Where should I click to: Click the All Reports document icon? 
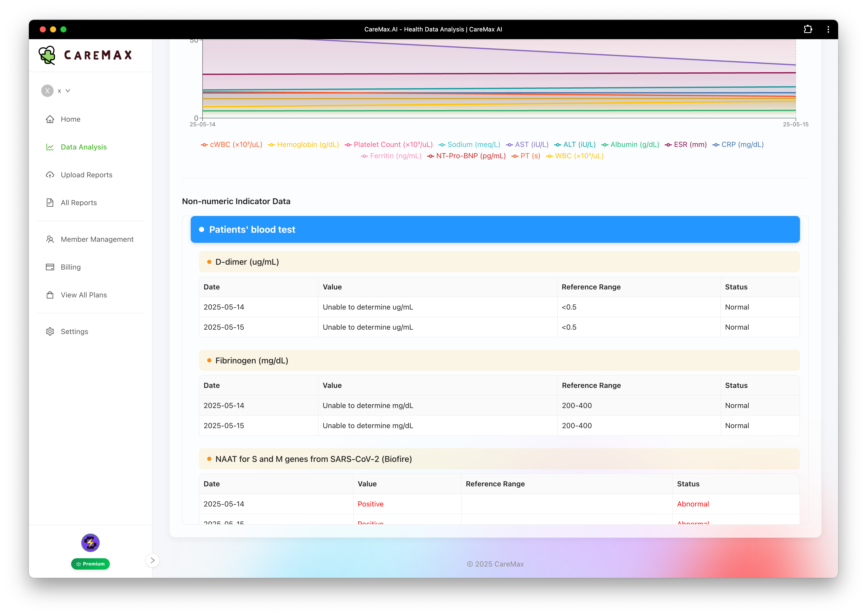tap(50, 203)
